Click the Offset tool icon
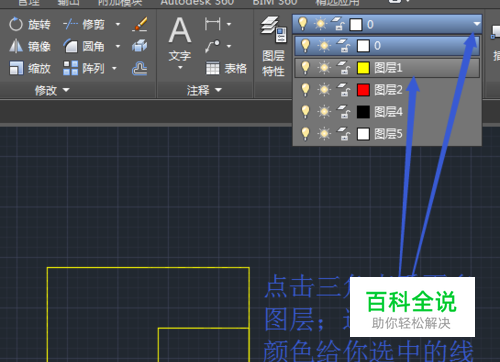The height and width of the screenshot is (362, 500). click(x=140, y=68)
